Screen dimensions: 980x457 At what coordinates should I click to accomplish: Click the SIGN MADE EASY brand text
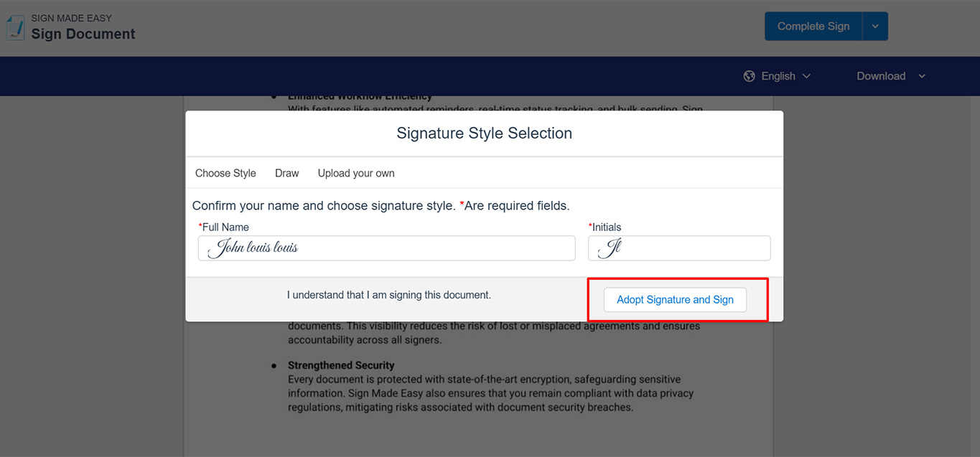[72, 18]
